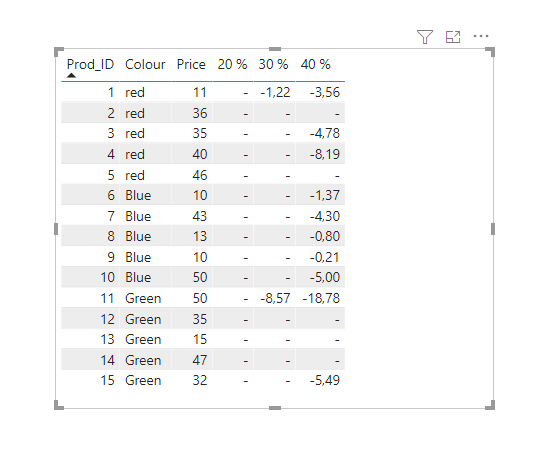Click the bottom-left visual resize handle

pyautogui.click(x=59, y=405)
